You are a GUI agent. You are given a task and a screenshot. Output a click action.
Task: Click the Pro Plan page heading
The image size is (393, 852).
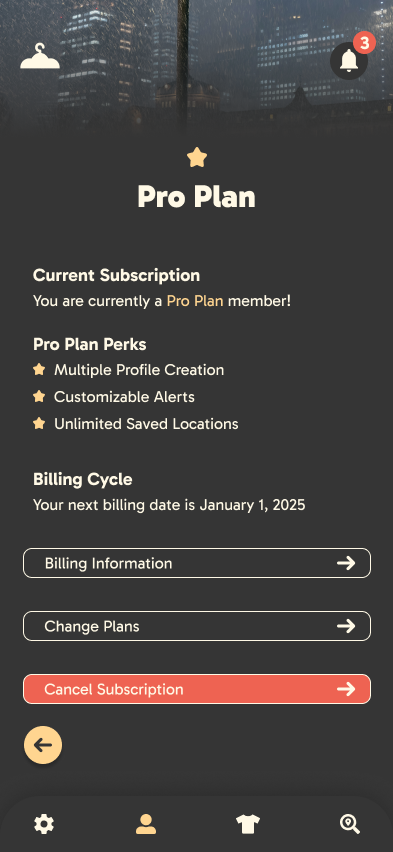(196, 197)
